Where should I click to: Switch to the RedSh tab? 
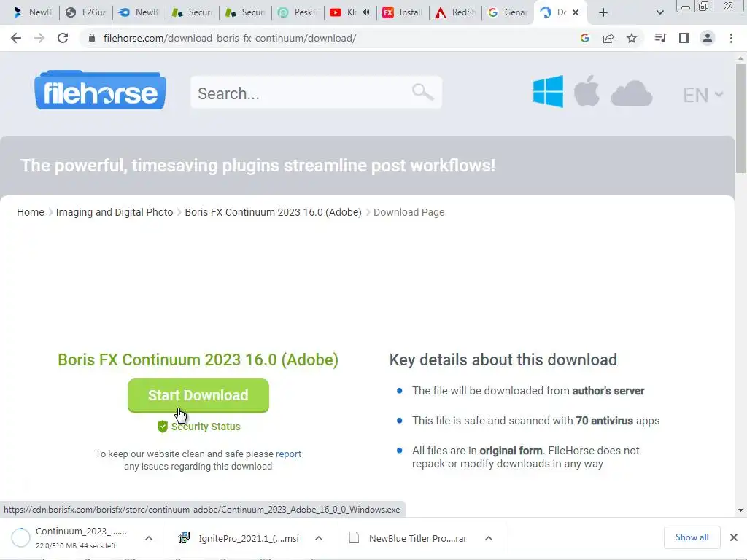(x=456, y=12)
